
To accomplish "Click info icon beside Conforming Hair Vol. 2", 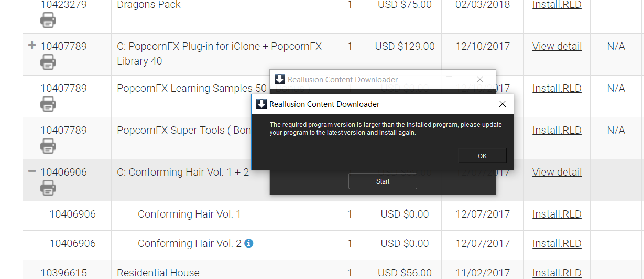I will coord(249,243).
